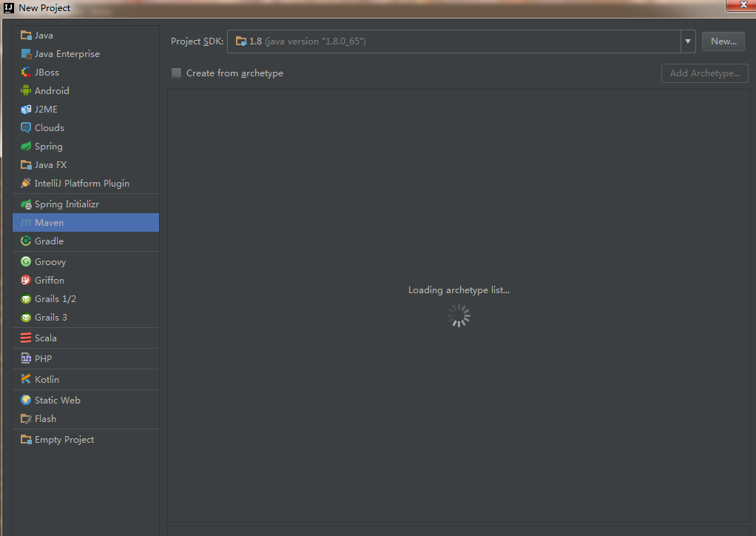Viewport: 756px width, 536px height.
Task: Click the green Android robot icon
Action: [26, 91]
